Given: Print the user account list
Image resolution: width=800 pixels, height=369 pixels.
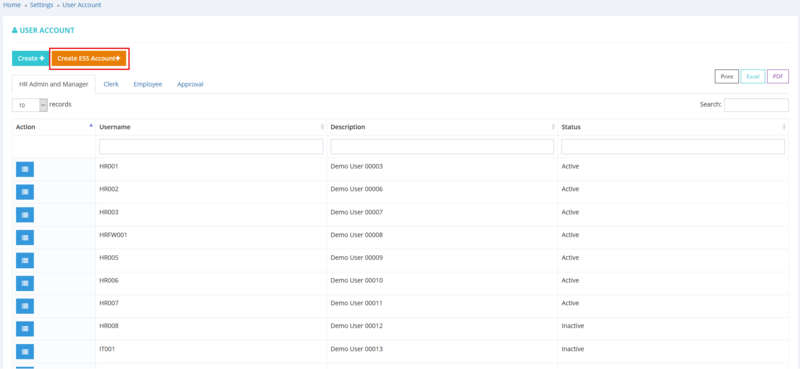Looking at the screenshot, I should [727, 77].
